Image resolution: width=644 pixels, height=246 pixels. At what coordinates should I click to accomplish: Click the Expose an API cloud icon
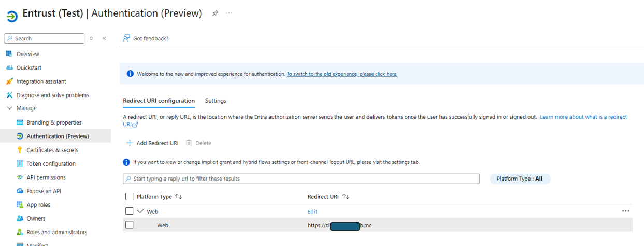20,191
